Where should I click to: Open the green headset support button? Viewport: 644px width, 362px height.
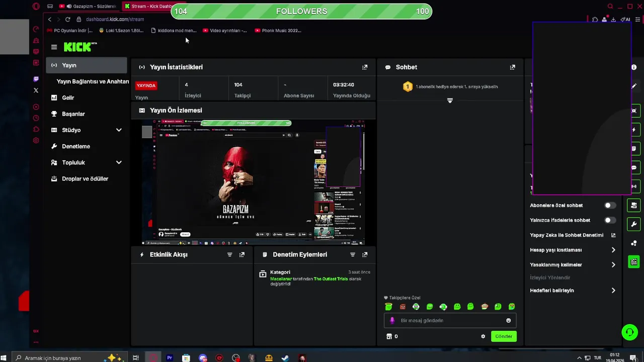(629, 332)
